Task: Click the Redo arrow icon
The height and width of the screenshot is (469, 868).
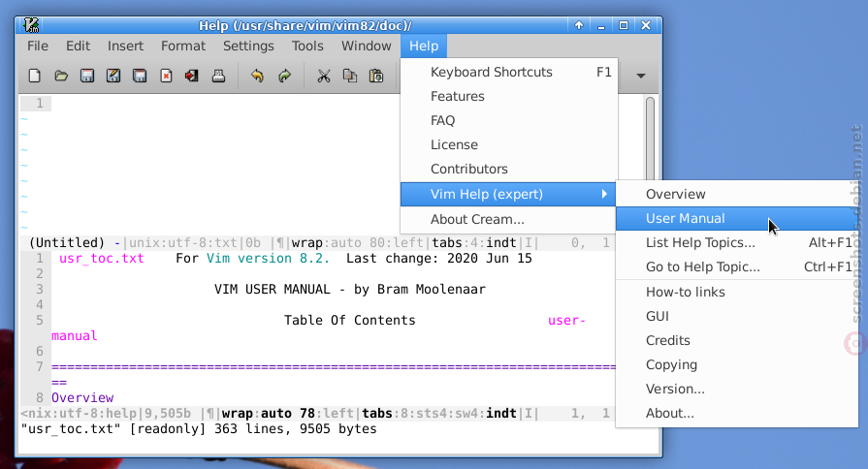Action: [x=284, y=76]
